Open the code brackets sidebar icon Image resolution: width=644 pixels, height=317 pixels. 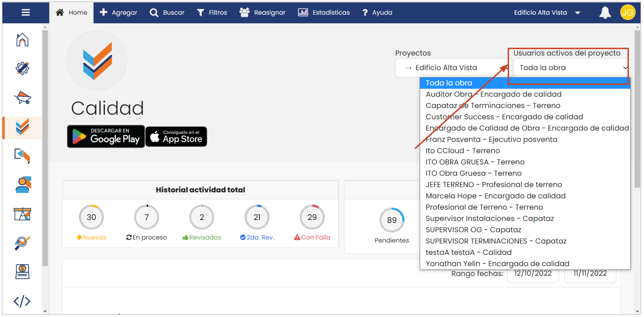(x=22, y=301)
